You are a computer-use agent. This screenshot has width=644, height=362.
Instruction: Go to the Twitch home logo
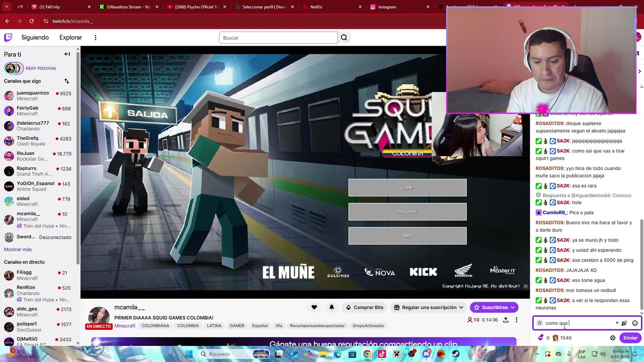8,37
